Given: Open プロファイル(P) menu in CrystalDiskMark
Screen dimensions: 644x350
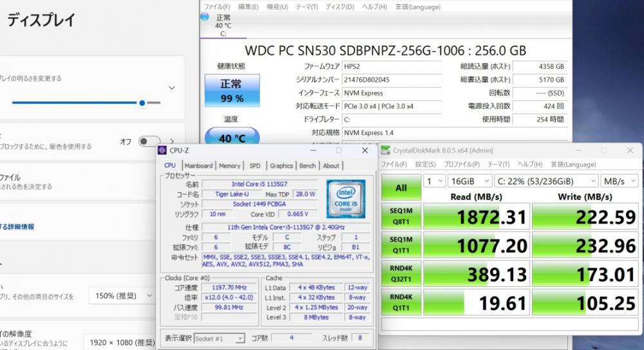Looking at the screenshot, I should pyautogui.click(x=462, y=164).
